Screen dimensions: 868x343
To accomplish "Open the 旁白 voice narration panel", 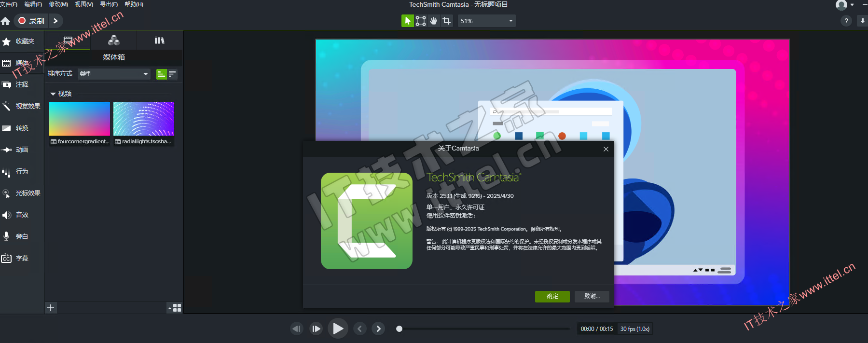I will pyautogui.click(x=22, y=236).
